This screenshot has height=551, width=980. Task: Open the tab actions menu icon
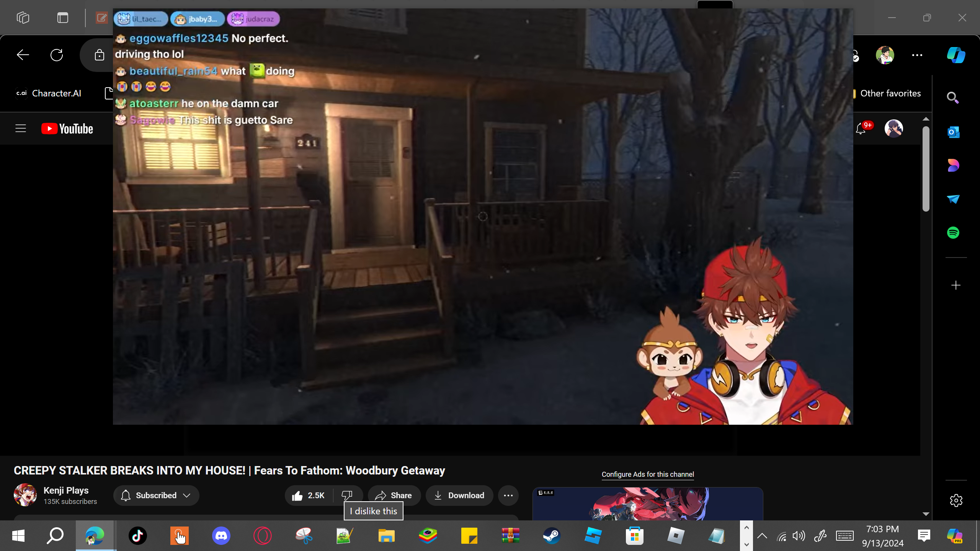63,18
